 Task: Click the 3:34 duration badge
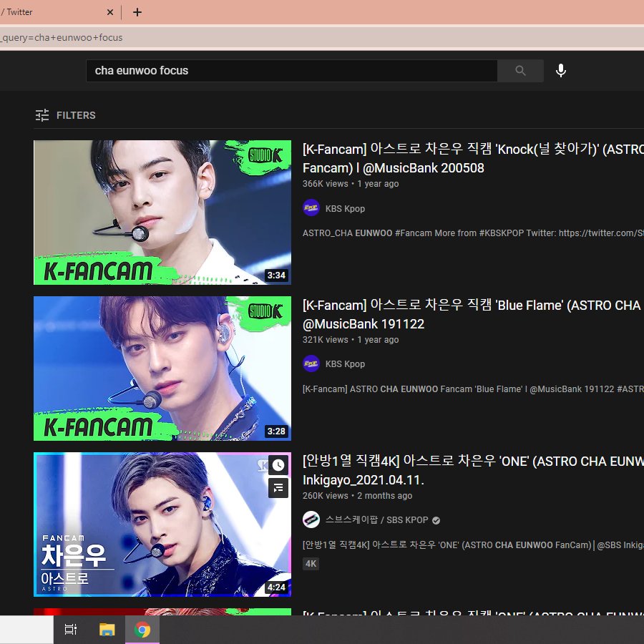click(x=276, y=275)
